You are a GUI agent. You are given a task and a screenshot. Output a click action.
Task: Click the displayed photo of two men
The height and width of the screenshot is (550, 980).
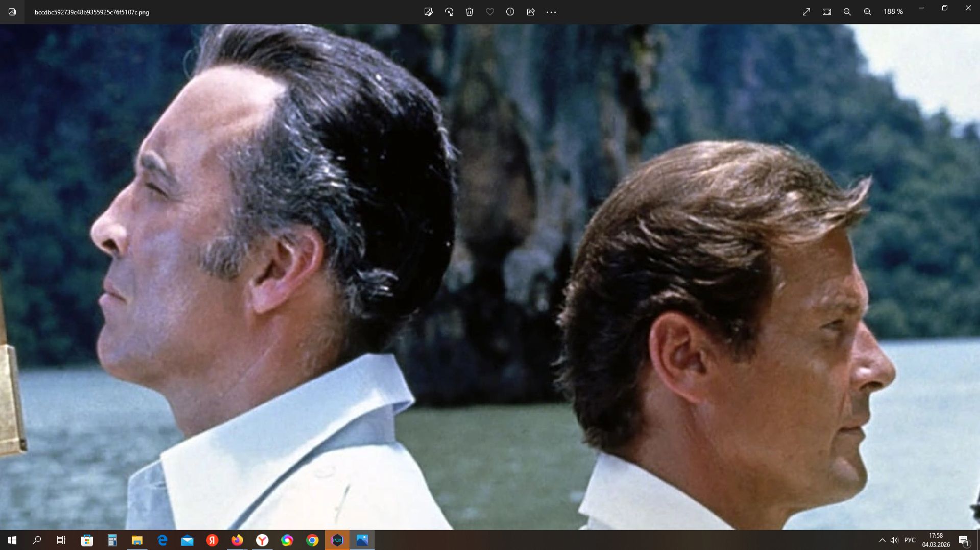[490, 277]
